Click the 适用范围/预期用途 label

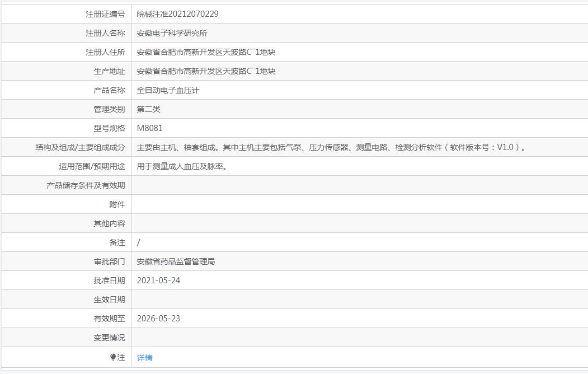(x=92, y=166)
